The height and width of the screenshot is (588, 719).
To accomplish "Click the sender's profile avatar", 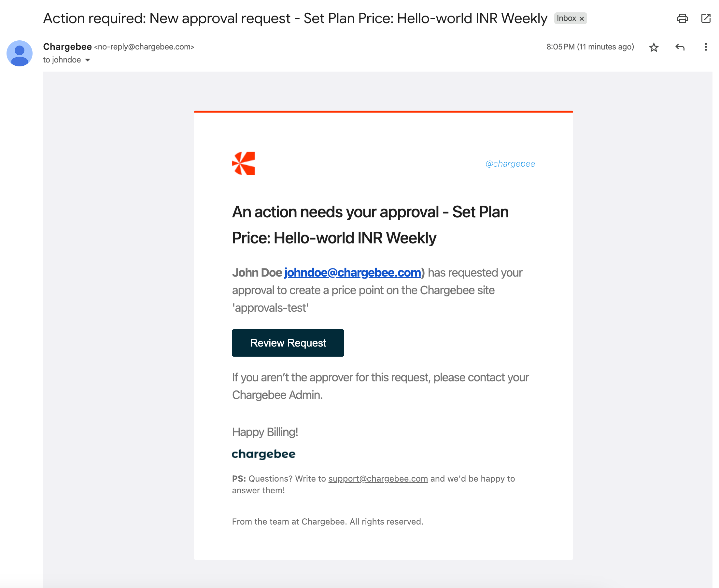I will pos(19,53).
